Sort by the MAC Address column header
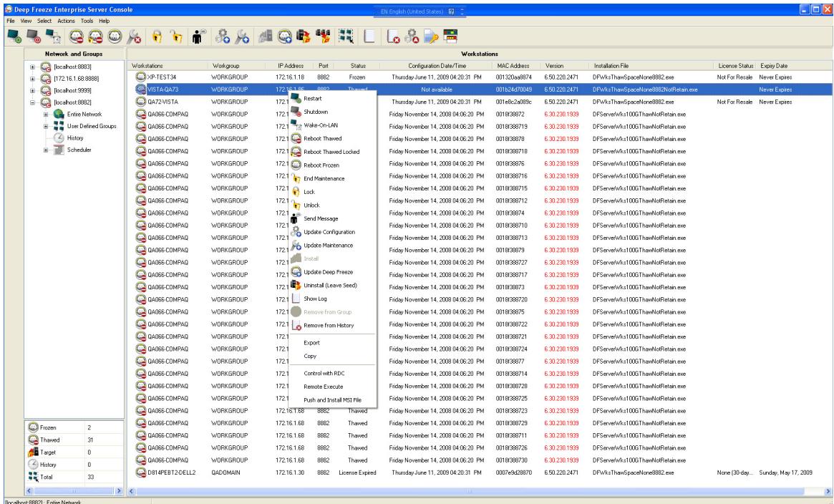The height and width of the screenshot is (504, 834). pos(513,66)
